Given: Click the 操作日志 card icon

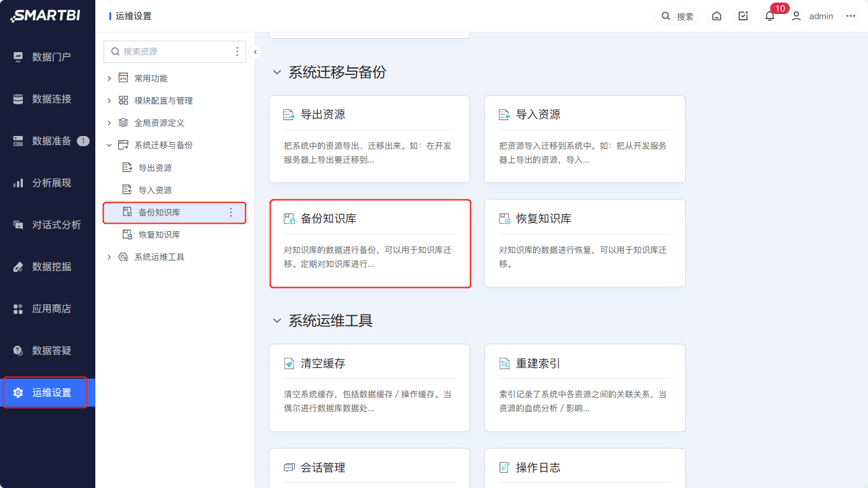Looking at the screenshot, I should coord(505,468).
